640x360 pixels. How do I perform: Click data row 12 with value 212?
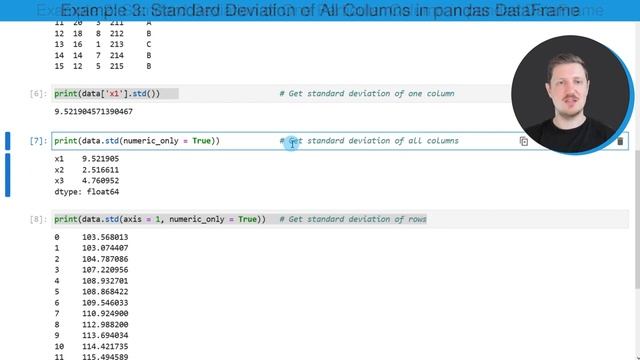[103, 33]
